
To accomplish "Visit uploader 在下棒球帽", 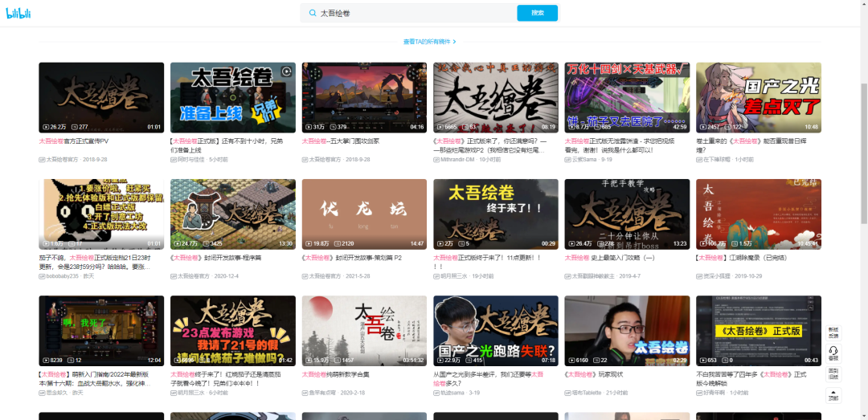I will coord(717,159).
